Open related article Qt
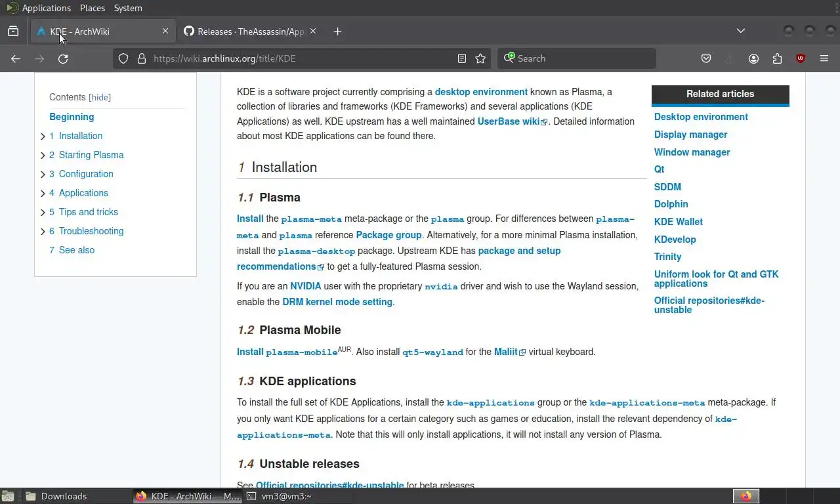840x504 pixels. click(x=659, y=169)
